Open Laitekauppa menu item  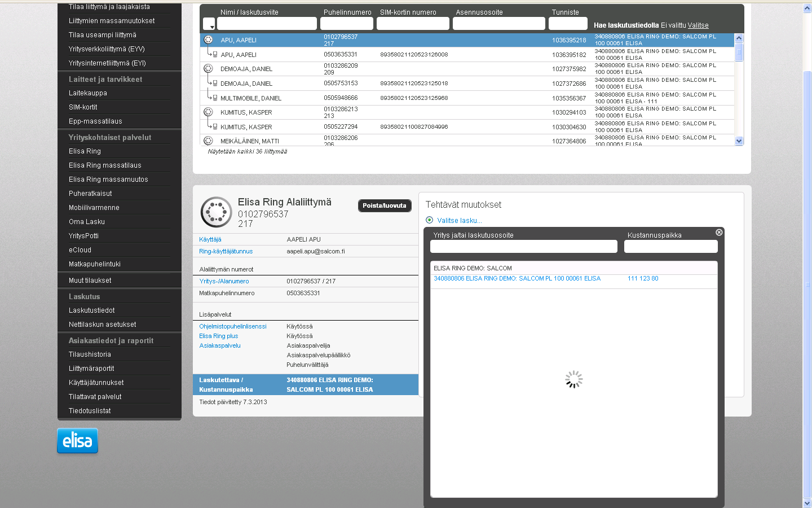tap(88, 93)
